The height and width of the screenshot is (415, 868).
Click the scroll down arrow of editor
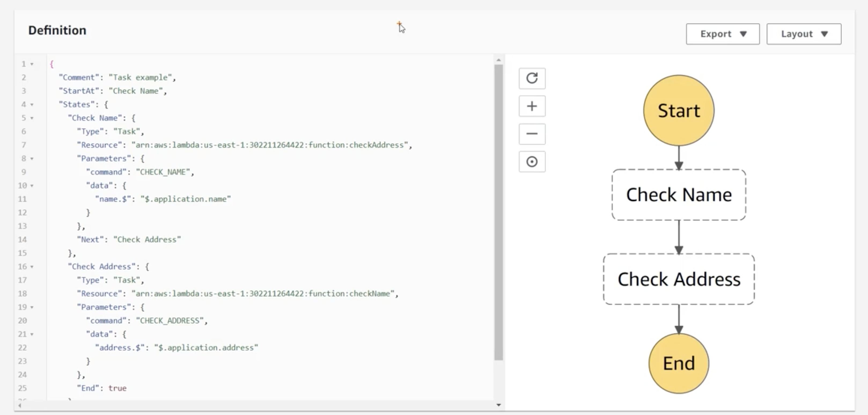(x=499, y=405)
